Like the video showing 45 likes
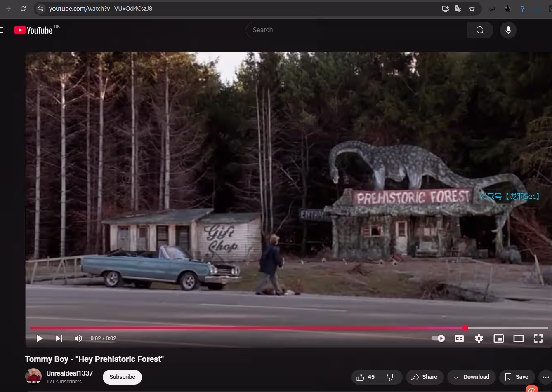Screen dimensions: 552x392 click(x=366, y=377)
